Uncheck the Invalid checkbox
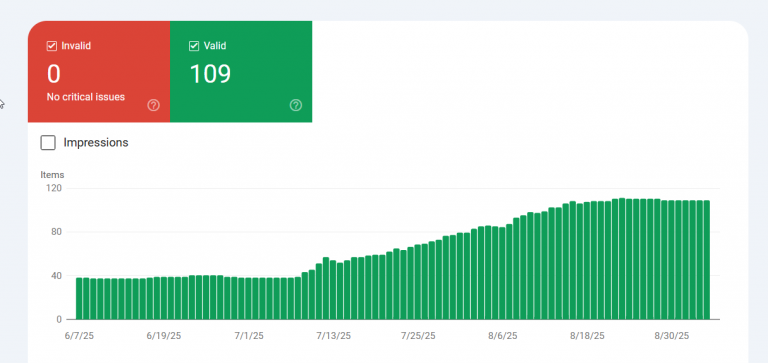The width and height of the screenshot is (768, 363). pyautogui.click(x=51, y=46)
